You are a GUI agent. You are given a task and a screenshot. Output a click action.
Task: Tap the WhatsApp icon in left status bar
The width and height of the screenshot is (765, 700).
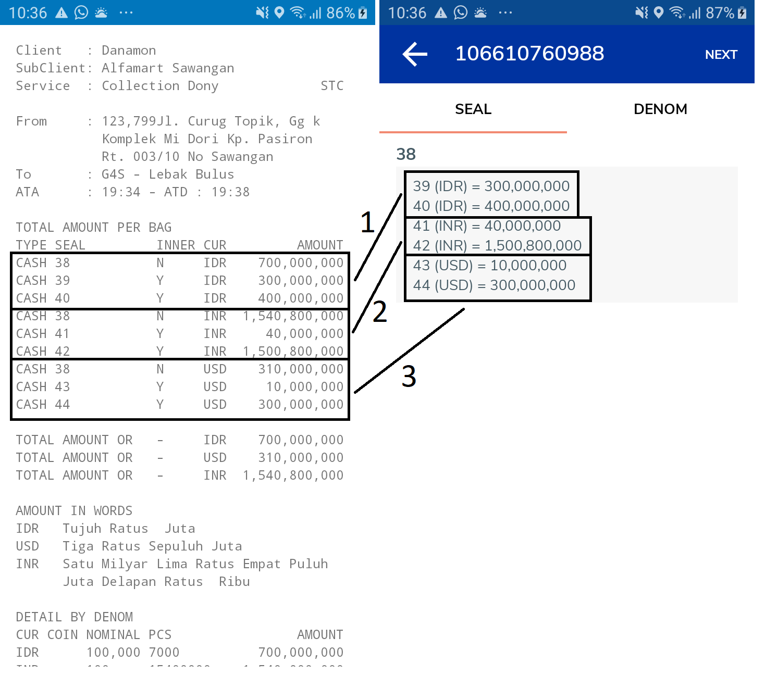[x=81, y=12]
